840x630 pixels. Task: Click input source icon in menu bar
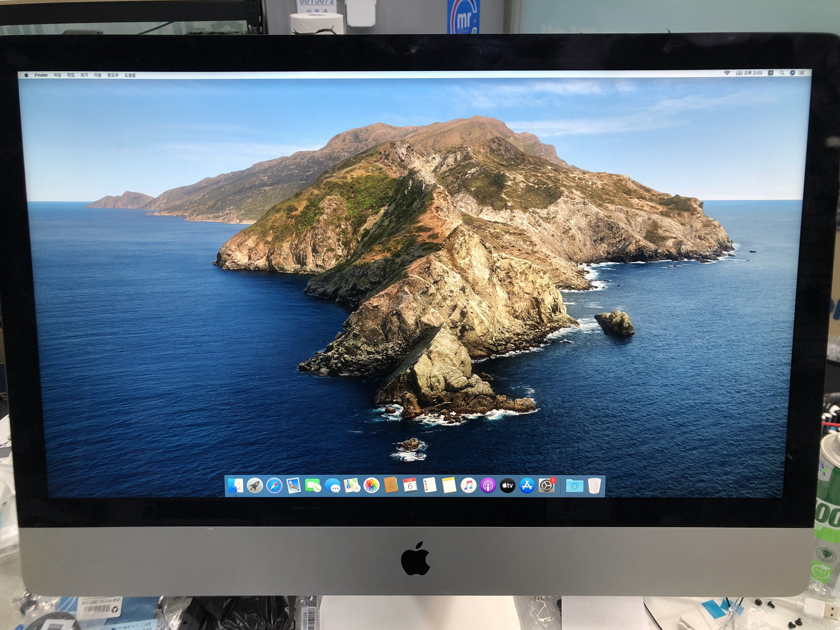771,73
